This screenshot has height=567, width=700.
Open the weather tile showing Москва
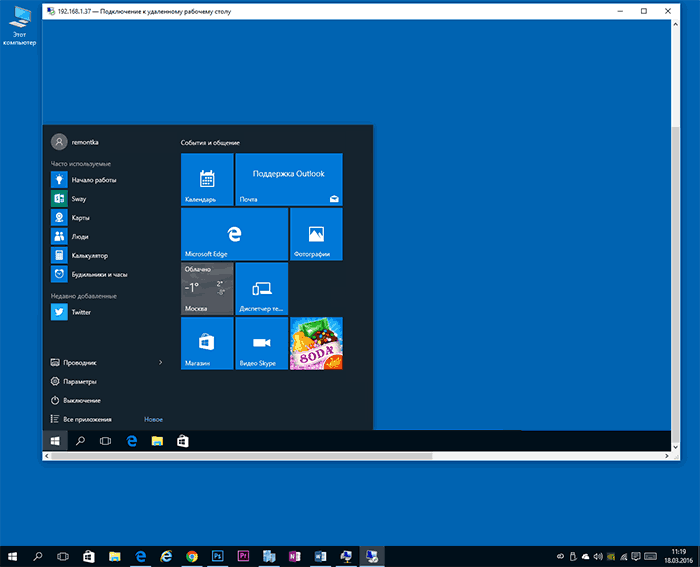point(207,289)
